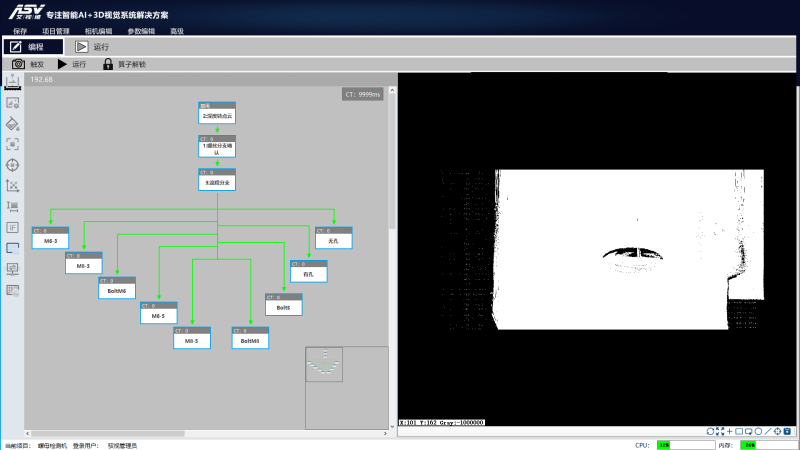This screenshot has height=450, width=800.
Task: Open the 相机编辑 menu
Action: [98, 31]
